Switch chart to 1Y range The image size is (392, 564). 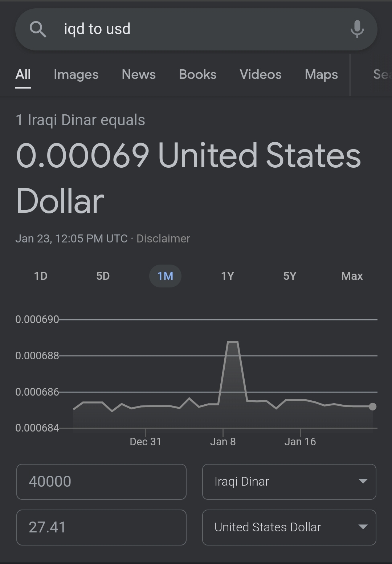[228, 276]
